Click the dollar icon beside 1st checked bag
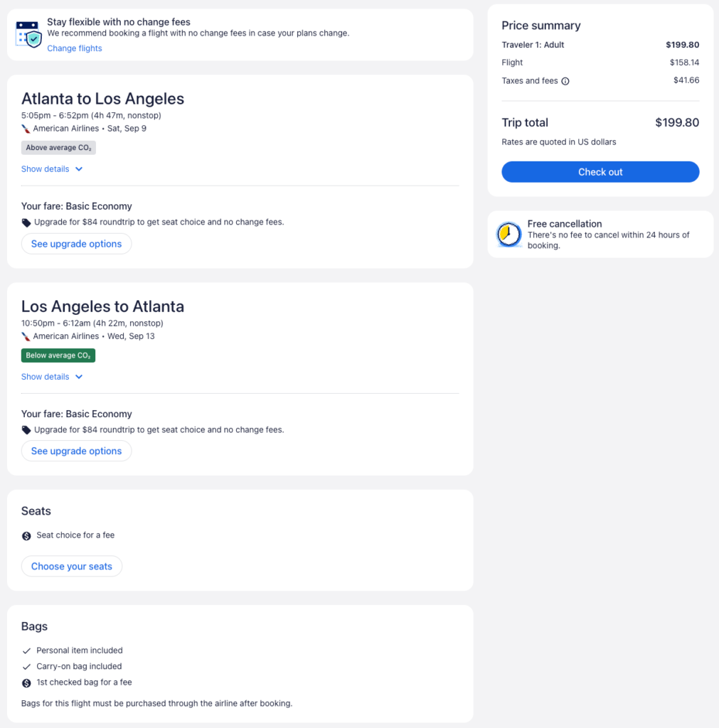Viewport: 719px width, 728px height. tap(26, 683)
